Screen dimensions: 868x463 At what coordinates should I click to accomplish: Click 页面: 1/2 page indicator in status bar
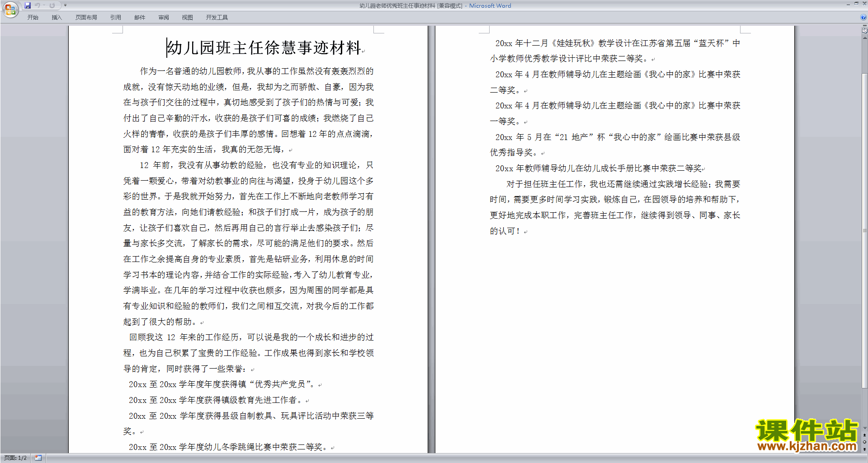tap(15, 458)
